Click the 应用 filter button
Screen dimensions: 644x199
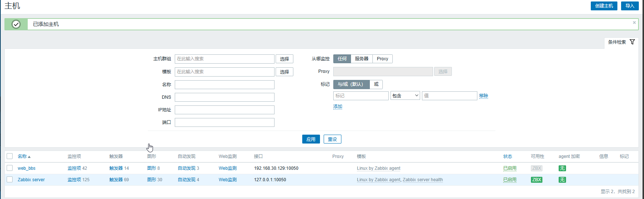point(311,139)
